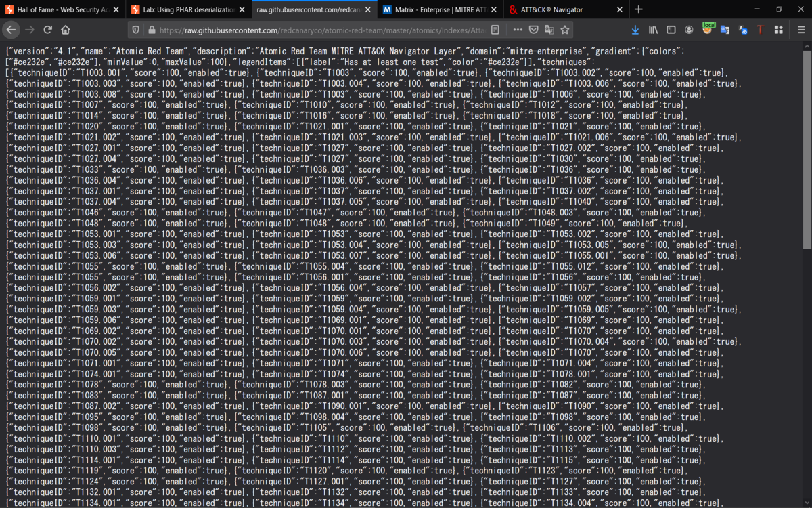Image resolution: width=812 pixels, height=508 pixels.
Task: Open the grid-style extension icon
Action: [x=779, y=30]
